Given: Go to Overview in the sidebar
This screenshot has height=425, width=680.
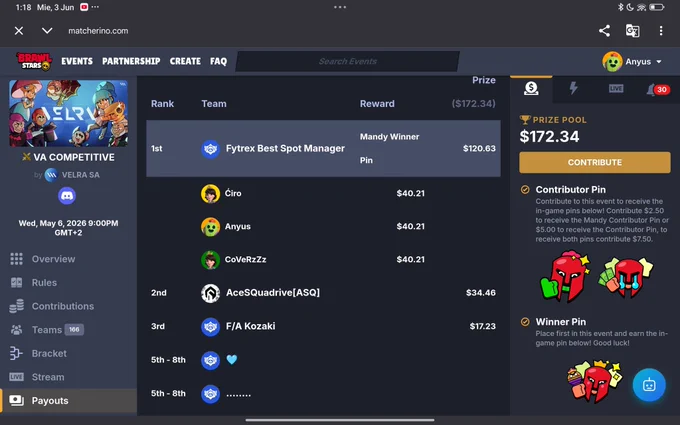Looking at the screenshot, I should [x=53, y=259].
